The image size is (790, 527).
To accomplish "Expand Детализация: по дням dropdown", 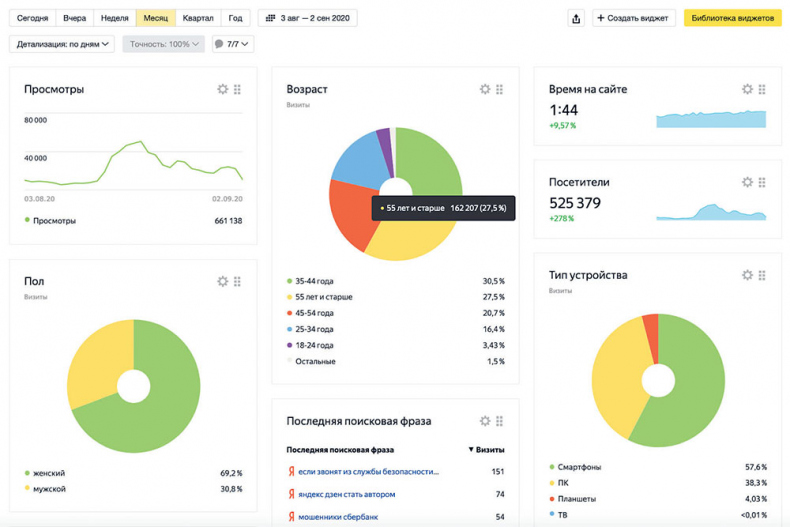I will click(62, 44).
